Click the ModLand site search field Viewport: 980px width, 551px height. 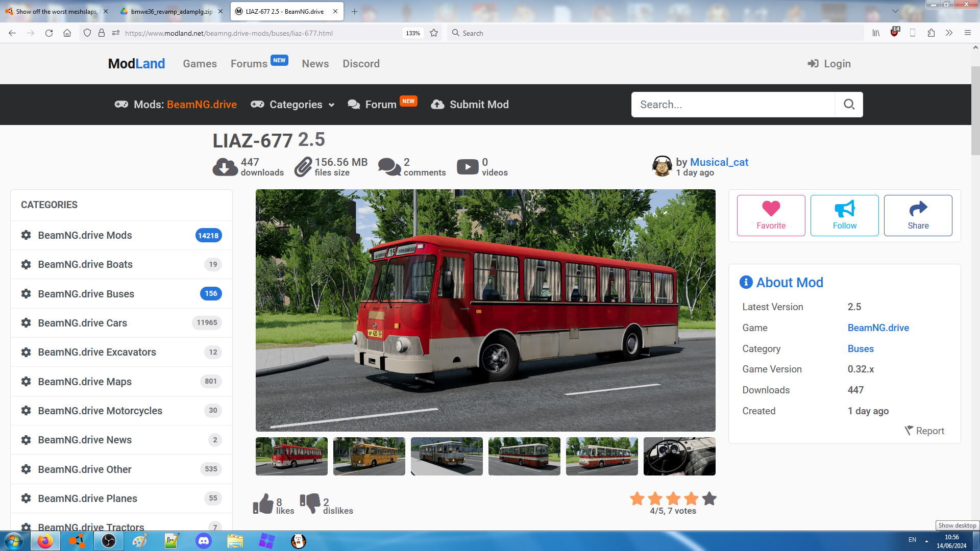click(x=733, y=105)
